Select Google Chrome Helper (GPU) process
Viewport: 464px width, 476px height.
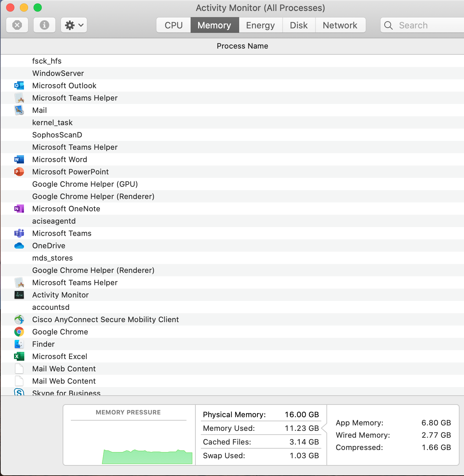click(232, 184)
